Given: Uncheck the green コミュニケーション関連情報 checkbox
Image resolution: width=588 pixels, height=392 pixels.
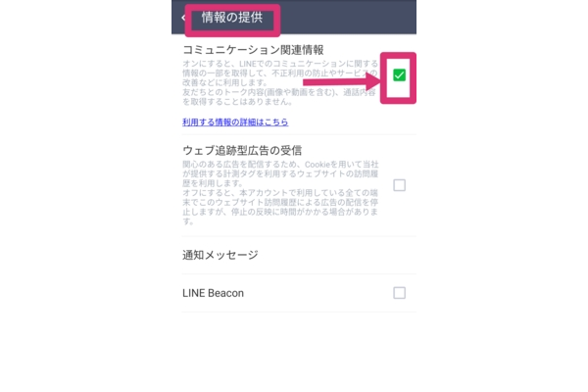Looking at the screenshot, I should tap(399, 75).
